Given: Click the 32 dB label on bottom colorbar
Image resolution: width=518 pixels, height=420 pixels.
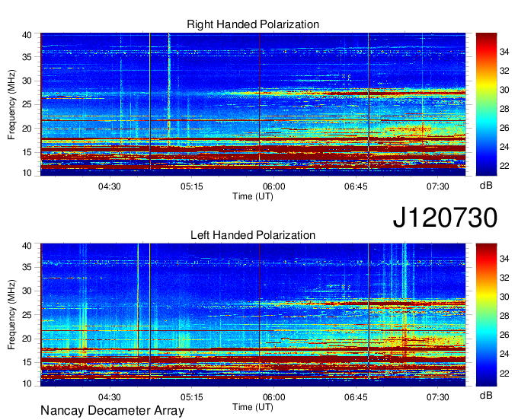Looking at the screenshot, I should pyautogui.click(x=504, y=278).
